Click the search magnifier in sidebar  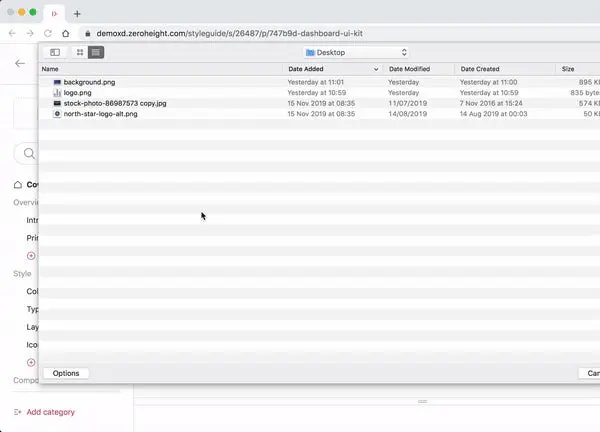click(29, 153)
